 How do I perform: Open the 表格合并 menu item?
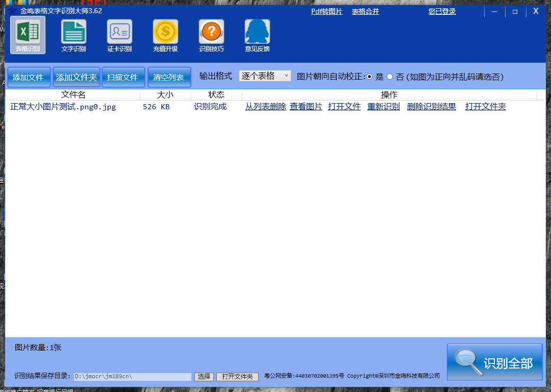click(365, 12)
